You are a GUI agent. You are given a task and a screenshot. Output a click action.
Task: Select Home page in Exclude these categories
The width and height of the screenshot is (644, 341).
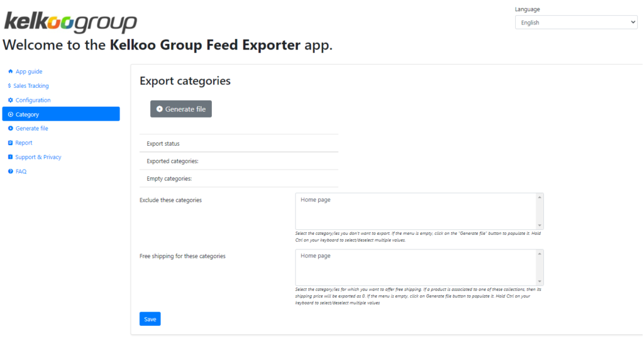coord(316,200)
